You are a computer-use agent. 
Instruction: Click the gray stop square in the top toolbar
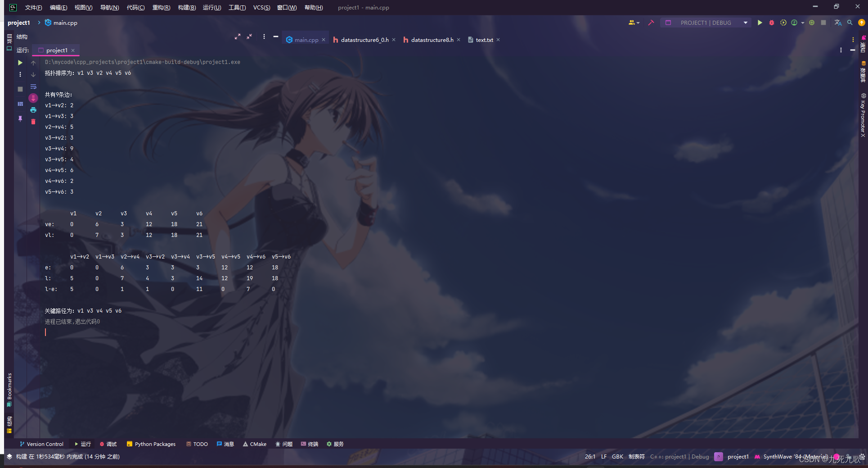(823, 23)
